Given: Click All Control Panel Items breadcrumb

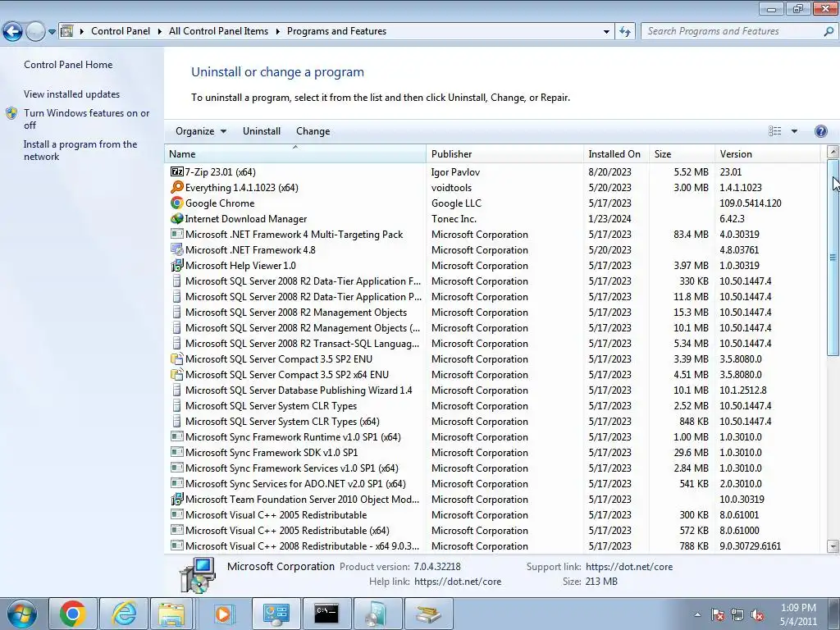Looking at the screenshot, I should (x=218, y=31).
